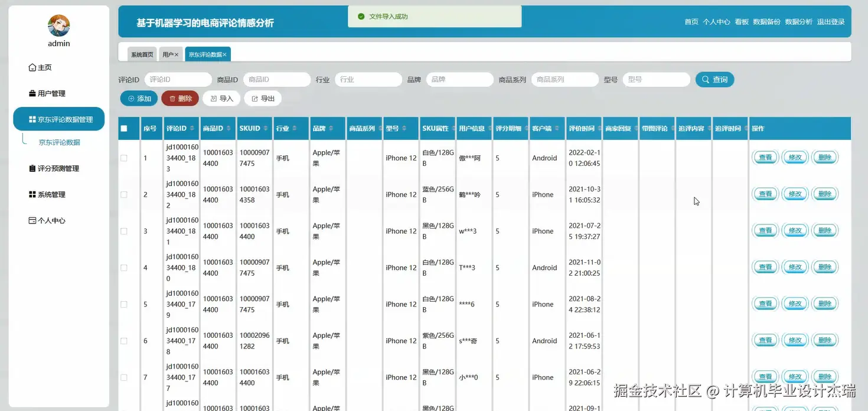
Task: Focus the 行业 search field
Action: (368, 80)
